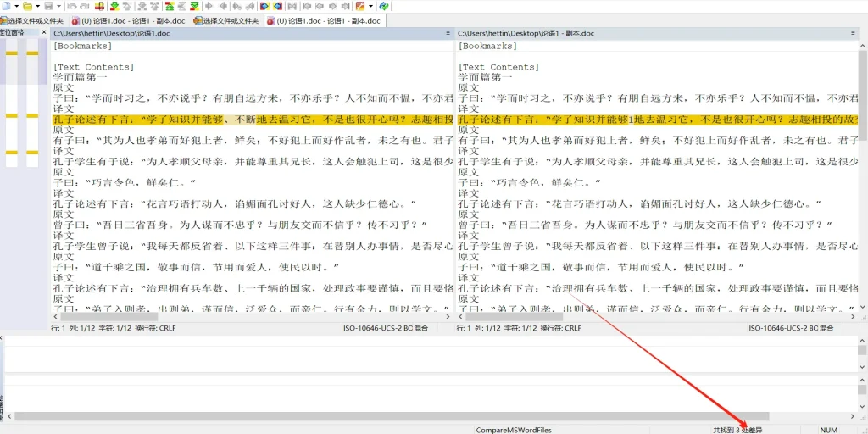Image resolution: width=868 pixels, height=434 pixels.
Task: Refresh the comparison with the green arrows icon
Action: (x=384, y=6)
